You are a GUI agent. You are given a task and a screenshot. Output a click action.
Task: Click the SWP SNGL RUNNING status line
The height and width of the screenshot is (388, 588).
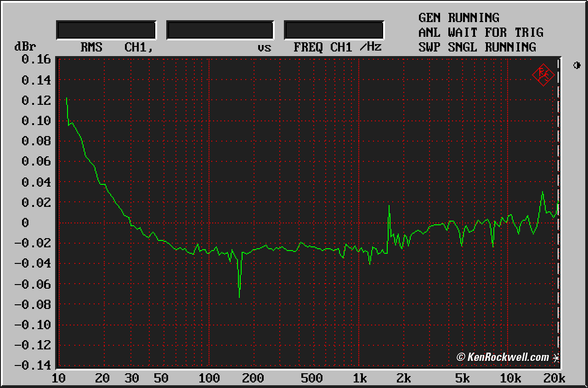click(477, 47)
